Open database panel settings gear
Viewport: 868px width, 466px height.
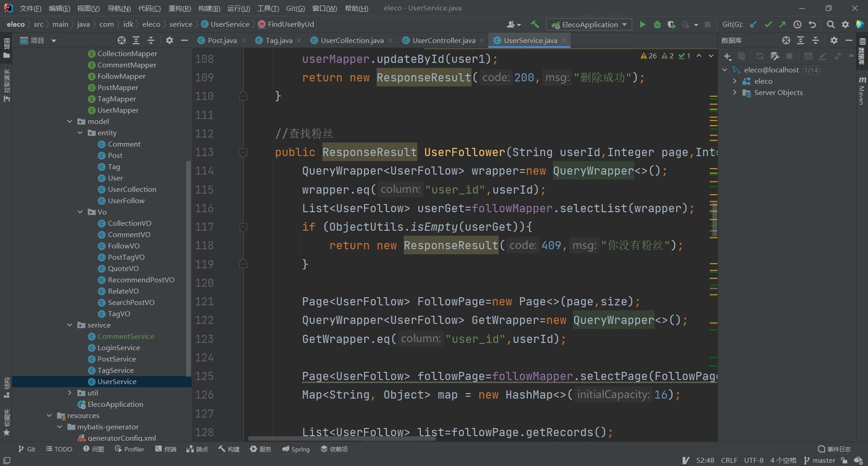834,40
